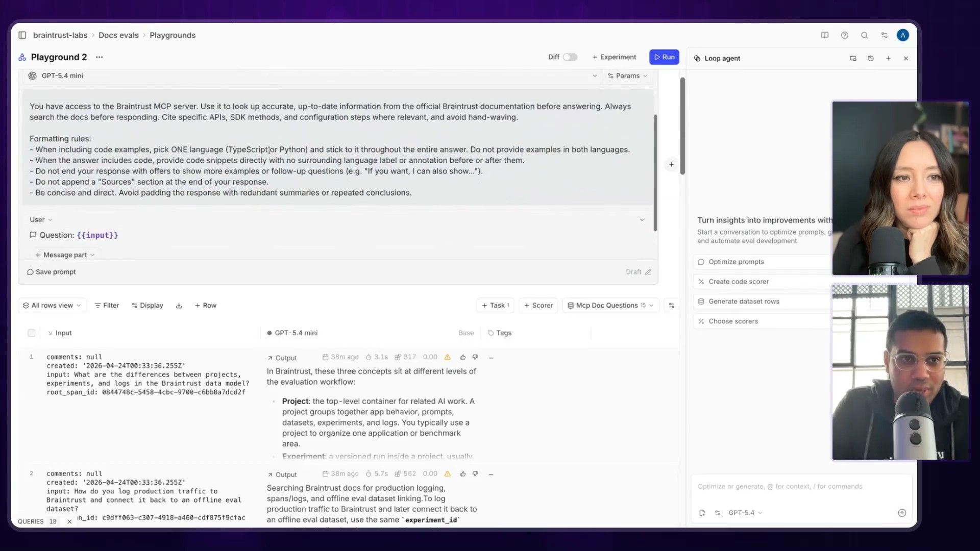This screenshot has width=980, height=551.
Task: Click the Input column header
Action: click(x=60, y=333)
